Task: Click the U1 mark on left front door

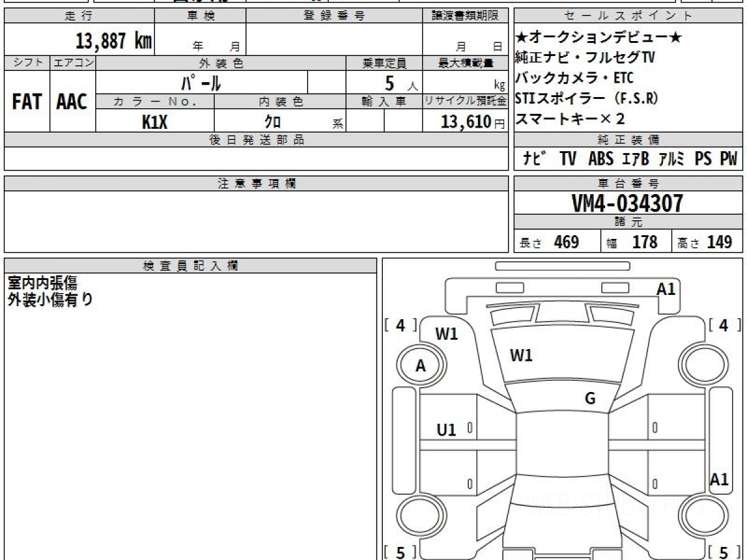Action: 446,429
